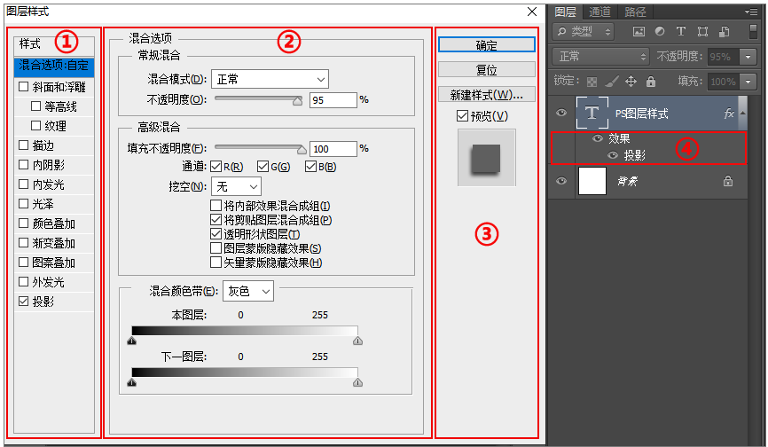Enable 图案叠加 checkbox
This screenshot has width=768, height=447.
[x=24, y=262]
